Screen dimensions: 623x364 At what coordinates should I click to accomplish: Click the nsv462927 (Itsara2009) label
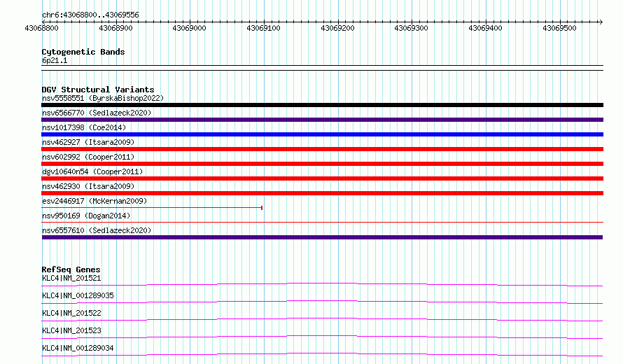tap(88, 142)
